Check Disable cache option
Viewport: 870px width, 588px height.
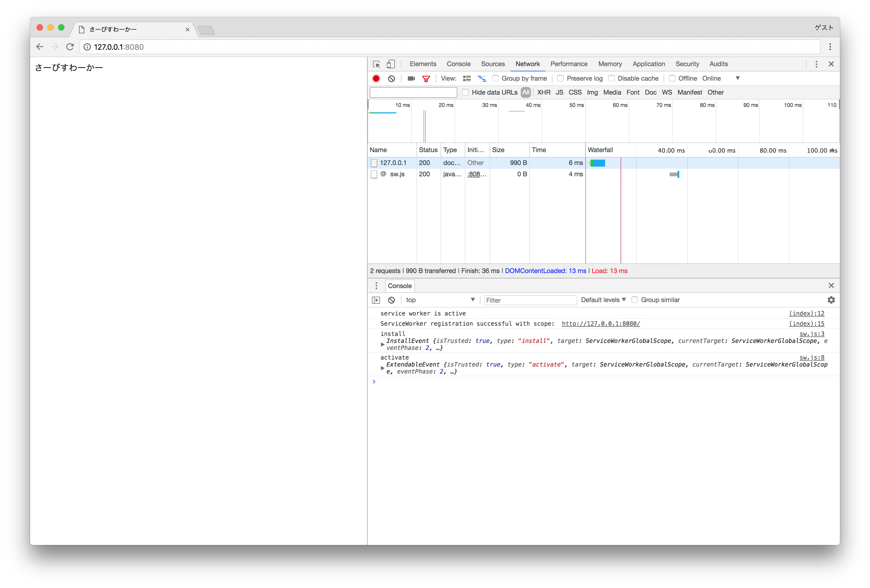(x=611, y=78)
